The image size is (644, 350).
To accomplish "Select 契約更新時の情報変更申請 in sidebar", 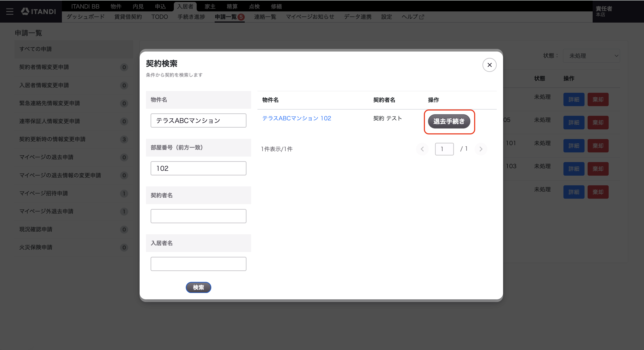I will point(74,139).
